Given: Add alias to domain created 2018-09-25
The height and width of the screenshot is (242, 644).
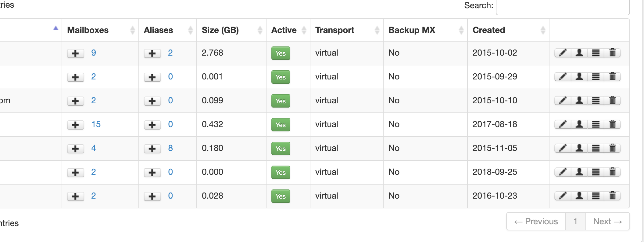Looking at the screenshot, I should [x=152, y=173].
